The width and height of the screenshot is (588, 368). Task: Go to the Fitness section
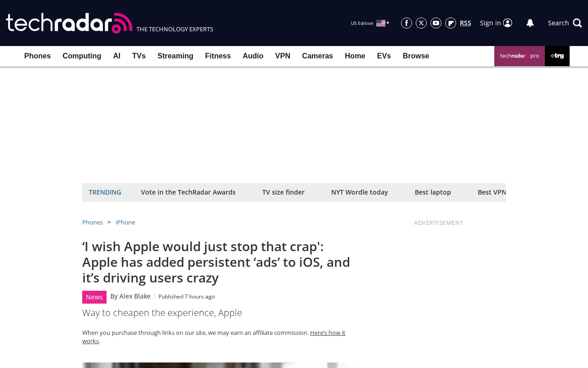click(218, 56)
